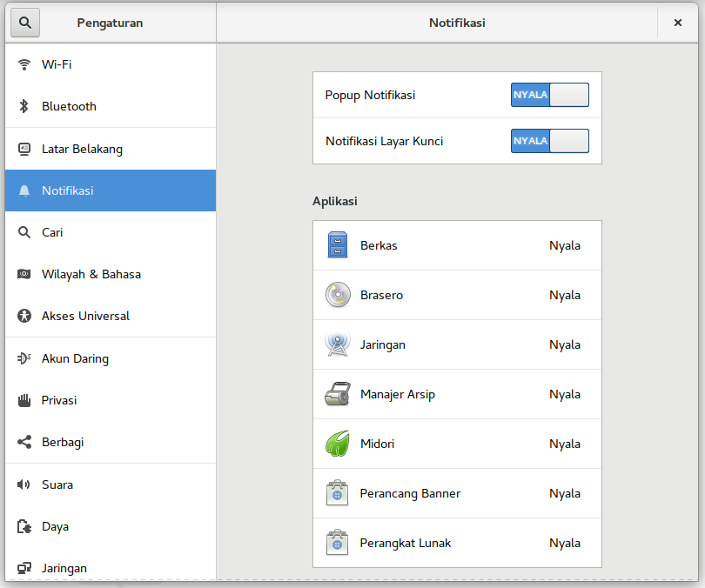Click the Nyala status for Brasero

pyautogui.click(x=564, y=295)
